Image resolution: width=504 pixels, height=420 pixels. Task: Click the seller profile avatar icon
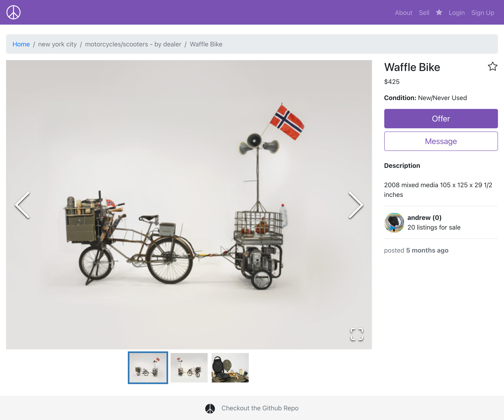click(394, 222)
